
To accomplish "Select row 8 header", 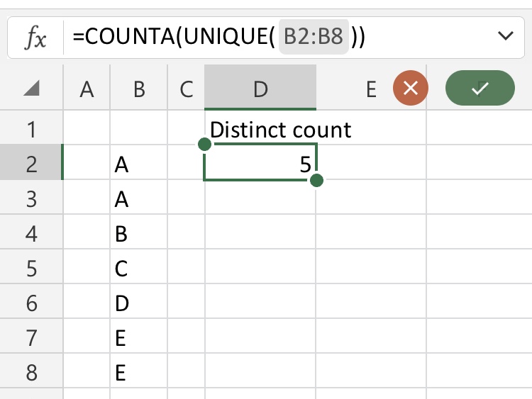I will tap(31, 373).
